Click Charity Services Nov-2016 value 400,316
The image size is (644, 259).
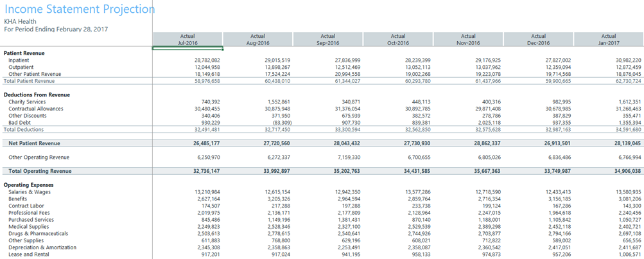pyautogui.click(x=491, y=102)
